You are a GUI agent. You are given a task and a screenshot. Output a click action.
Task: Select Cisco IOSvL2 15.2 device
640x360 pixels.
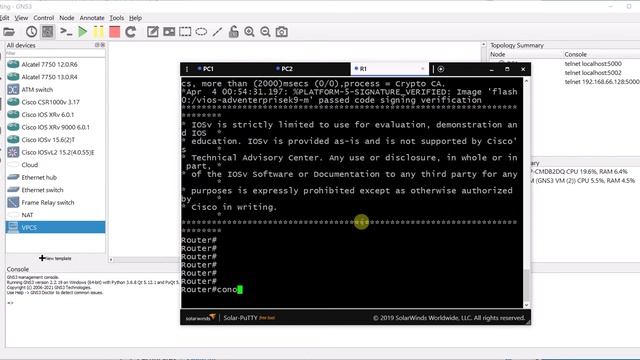pos(55,152)
